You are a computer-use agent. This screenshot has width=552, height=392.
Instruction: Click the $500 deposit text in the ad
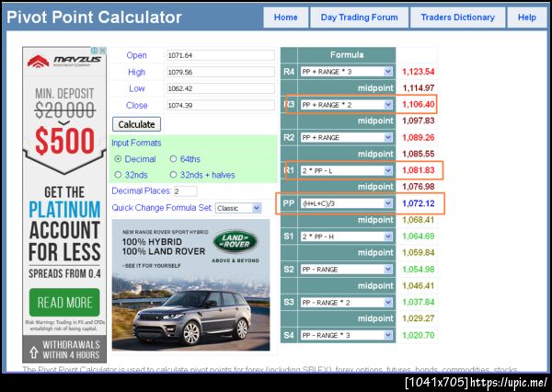pos(64,141)
